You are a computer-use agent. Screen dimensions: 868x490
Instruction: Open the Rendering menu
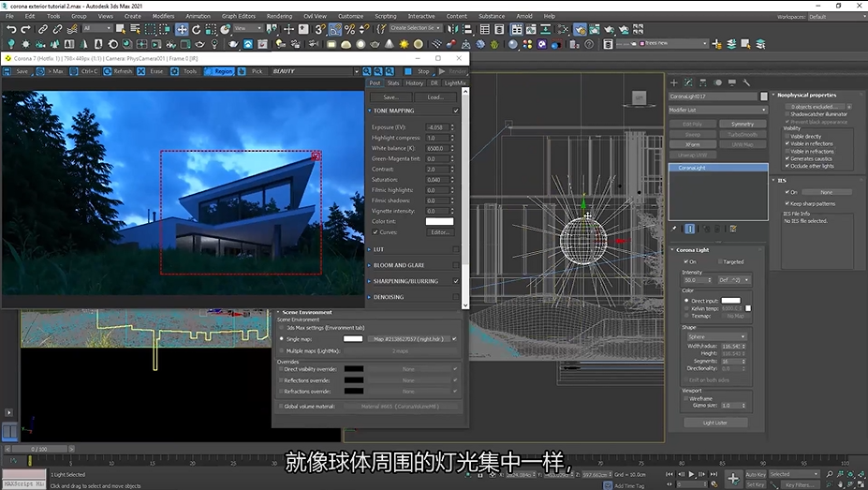pyautogui.click(x=280, y=16)
